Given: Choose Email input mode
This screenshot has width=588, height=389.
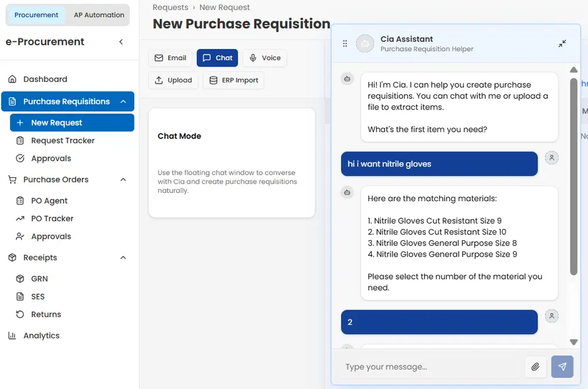Looking at the screenshot, I should tap(171, 58).
